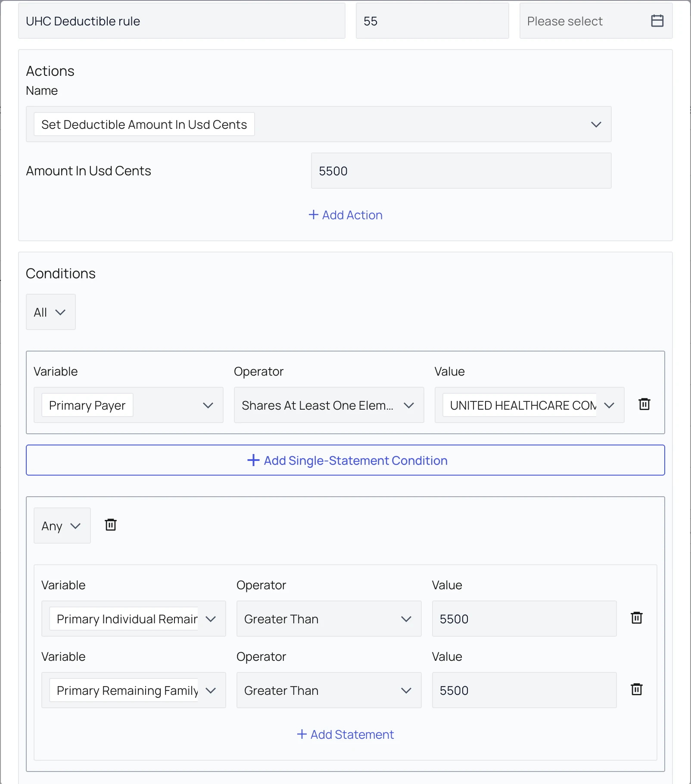The image size is (691, 784).
Task: Edit the Amount In Usd Cents field
Action: pos(461,171)
